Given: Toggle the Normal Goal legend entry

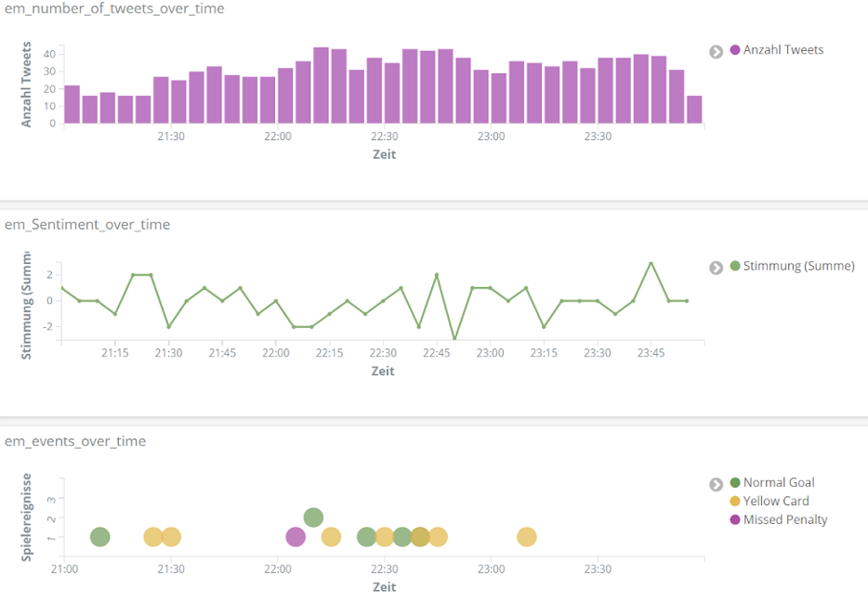Looking at the screenshot, I should click(x=778, y=483).
